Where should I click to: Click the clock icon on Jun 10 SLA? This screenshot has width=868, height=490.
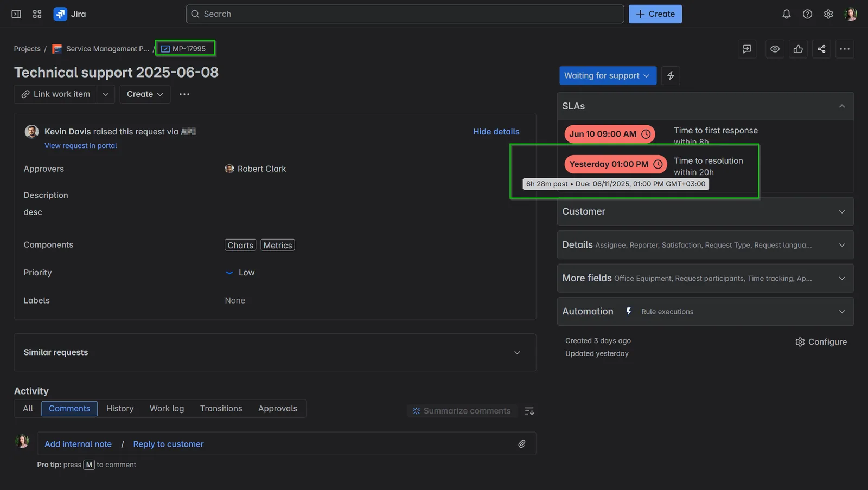coord(646,134)
